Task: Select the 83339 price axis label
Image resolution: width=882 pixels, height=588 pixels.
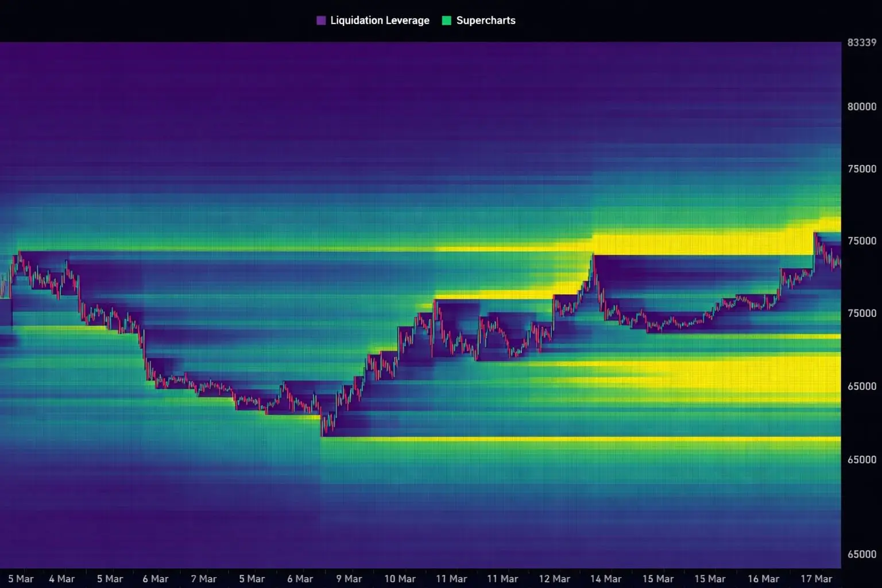Action: coord(862,42)
